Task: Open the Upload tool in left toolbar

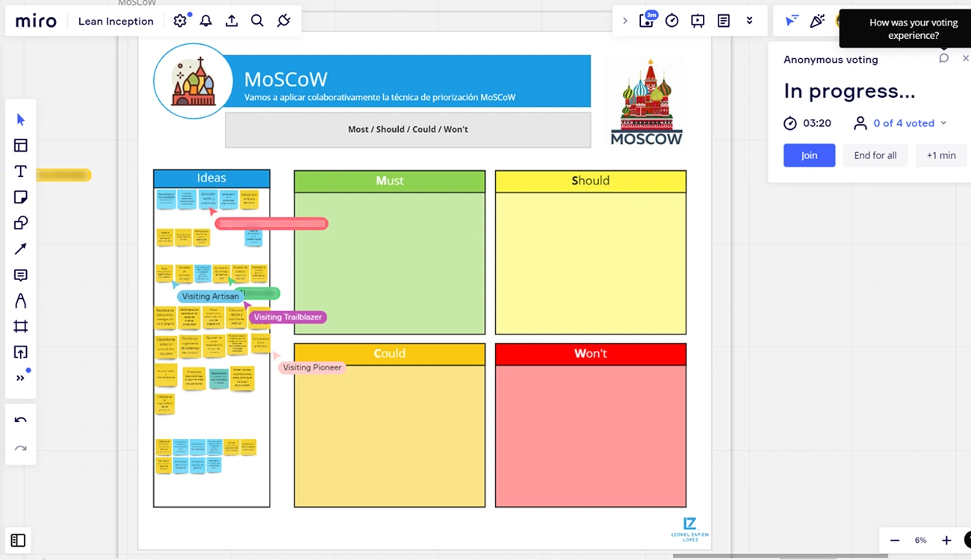Action: click(20, 352)
